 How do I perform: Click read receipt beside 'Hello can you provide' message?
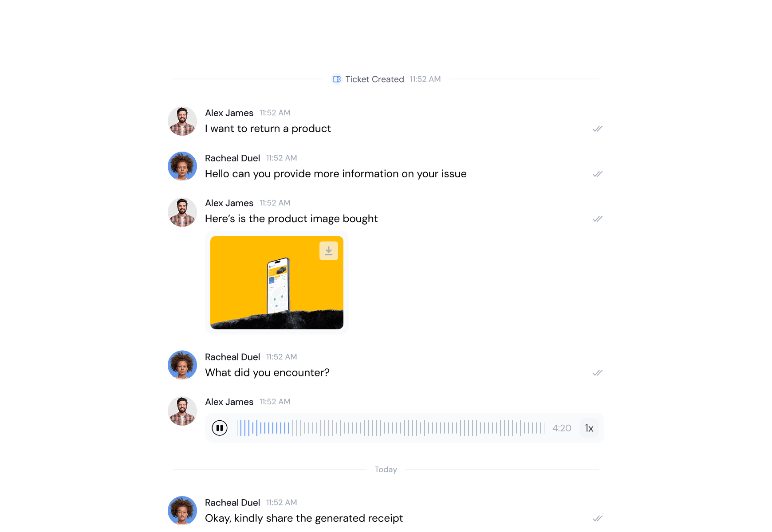[x=598, y=174]
